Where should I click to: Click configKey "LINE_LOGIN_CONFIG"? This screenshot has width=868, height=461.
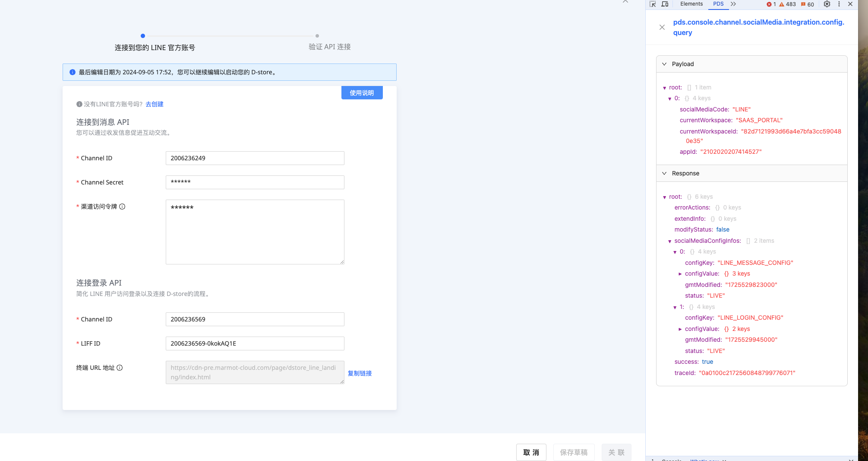pos(751,318)
